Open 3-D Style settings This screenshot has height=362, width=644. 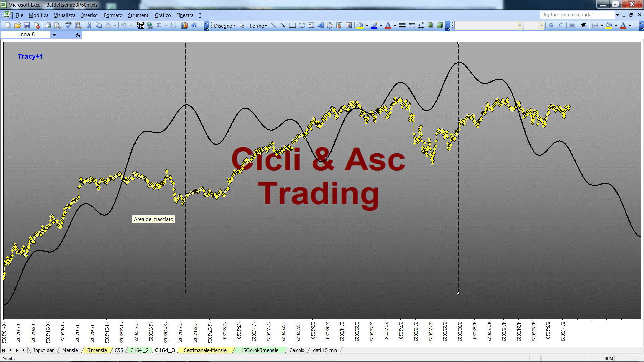point(440,26)
